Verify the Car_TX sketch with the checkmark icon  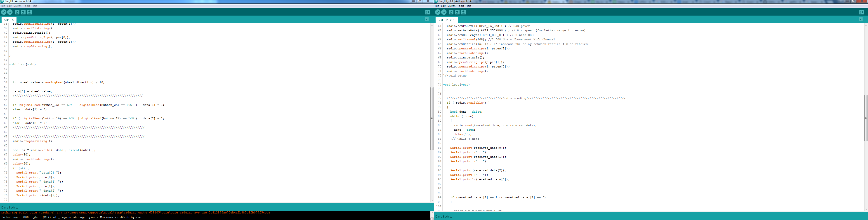click(x=4, y=12)
